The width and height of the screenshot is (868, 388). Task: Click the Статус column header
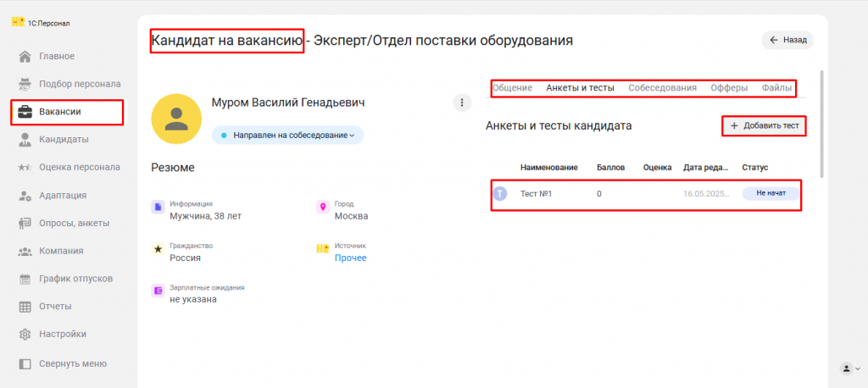click(755, 167)
